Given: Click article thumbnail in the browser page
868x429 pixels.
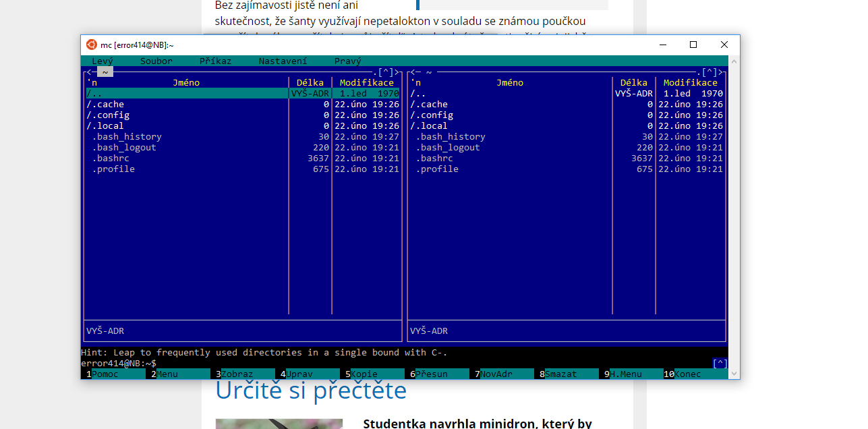Looking at the screenshot, I should tap(279, 424).
